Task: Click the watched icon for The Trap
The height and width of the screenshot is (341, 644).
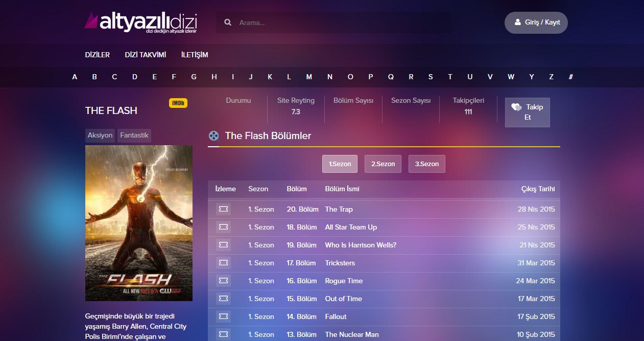Action: pos(223,209)
